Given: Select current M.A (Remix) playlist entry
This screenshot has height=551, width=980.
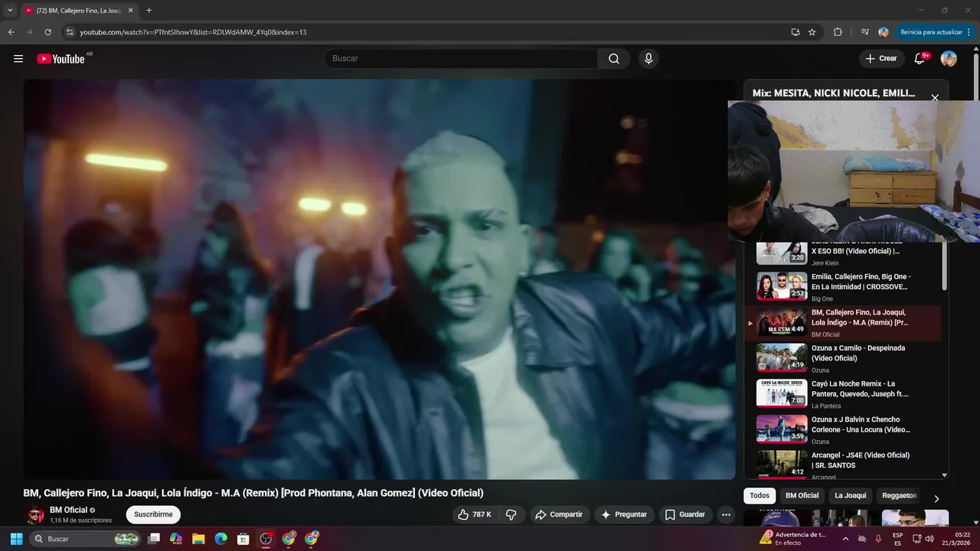Looking at the screenshot, I should pyautogui.click(x=842, y=323).
